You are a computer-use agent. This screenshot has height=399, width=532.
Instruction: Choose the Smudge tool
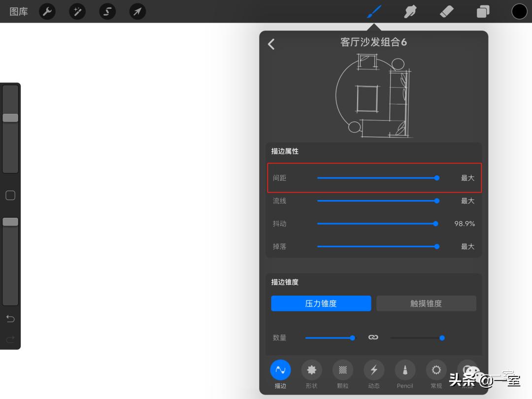click(410, 11)
